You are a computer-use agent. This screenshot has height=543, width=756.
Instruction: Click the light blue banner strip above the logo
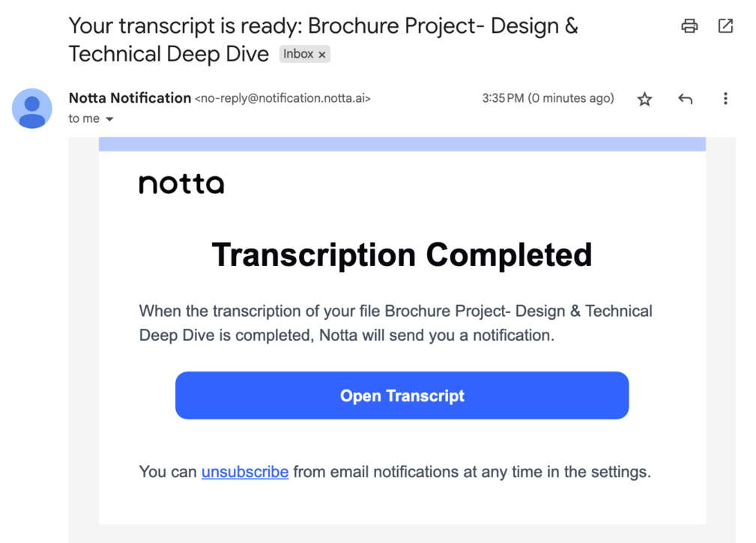click(402, 144)
